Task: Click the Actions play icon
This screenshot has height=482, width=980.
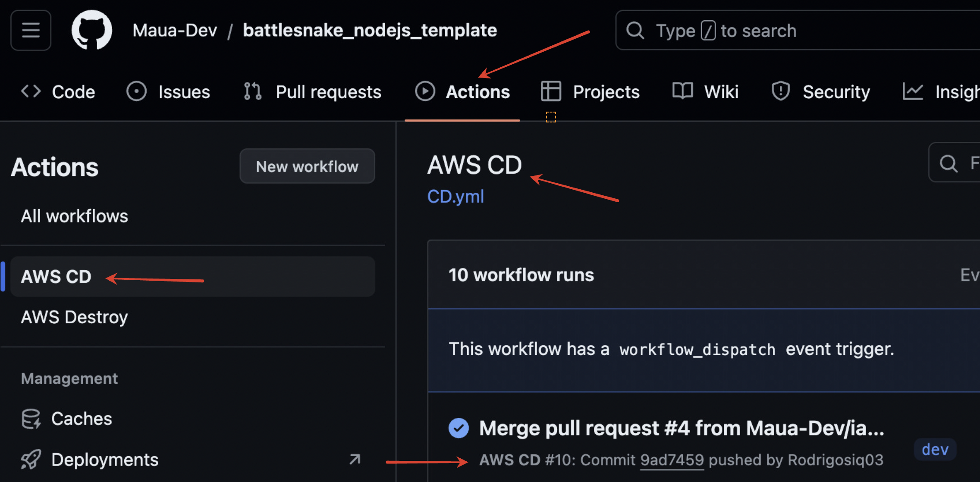Action: click(425, 91)
